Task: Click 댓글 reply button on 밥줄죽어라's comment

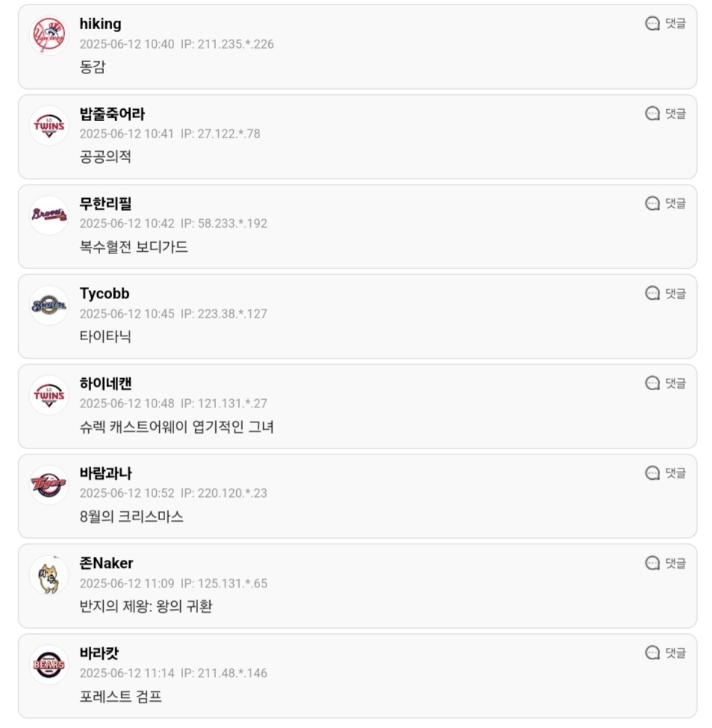Action: pyautogui.click(x=665, y=114)
